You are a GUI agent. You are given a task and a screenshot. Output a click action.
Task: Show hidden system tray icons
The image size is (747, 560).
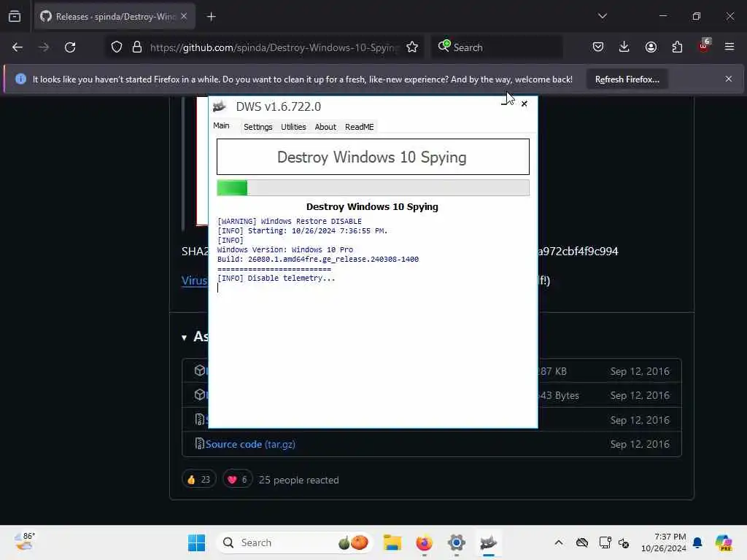click(x=559, y=542)
